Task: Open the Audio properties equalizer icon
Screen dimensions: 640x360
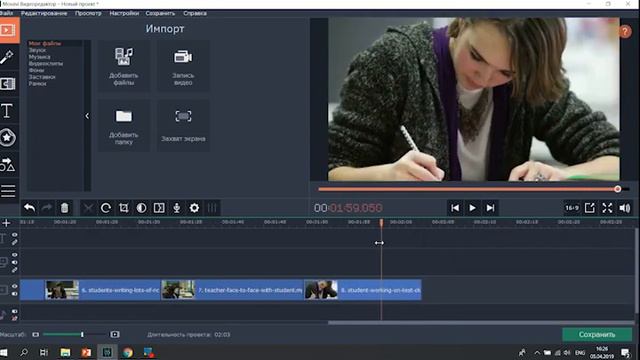Action: point(212,208)
